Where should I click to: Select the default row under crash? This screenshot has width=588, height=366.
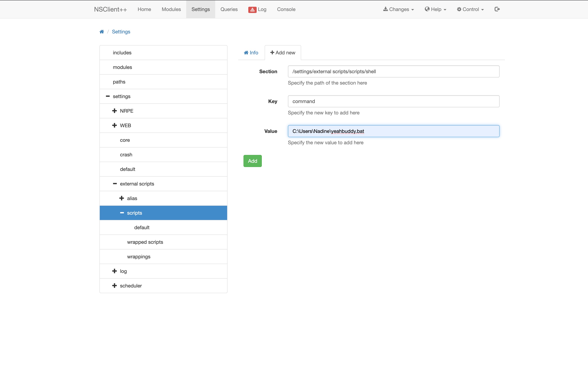(x=163, y=169)
